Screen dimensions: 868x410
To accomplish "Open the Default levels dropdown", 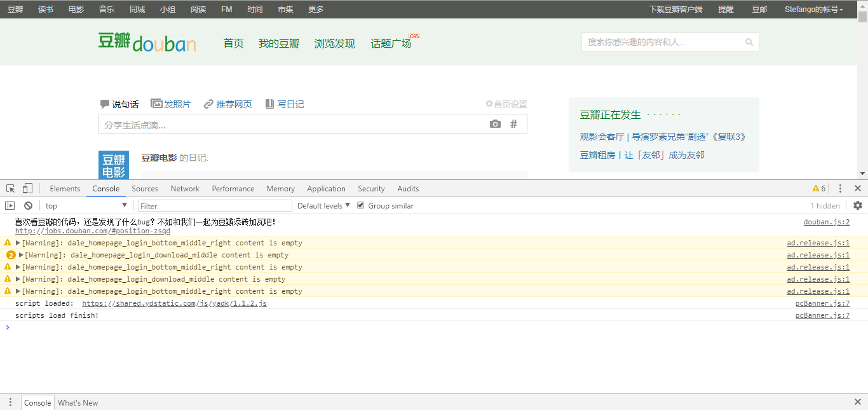I will coord(323,206).
